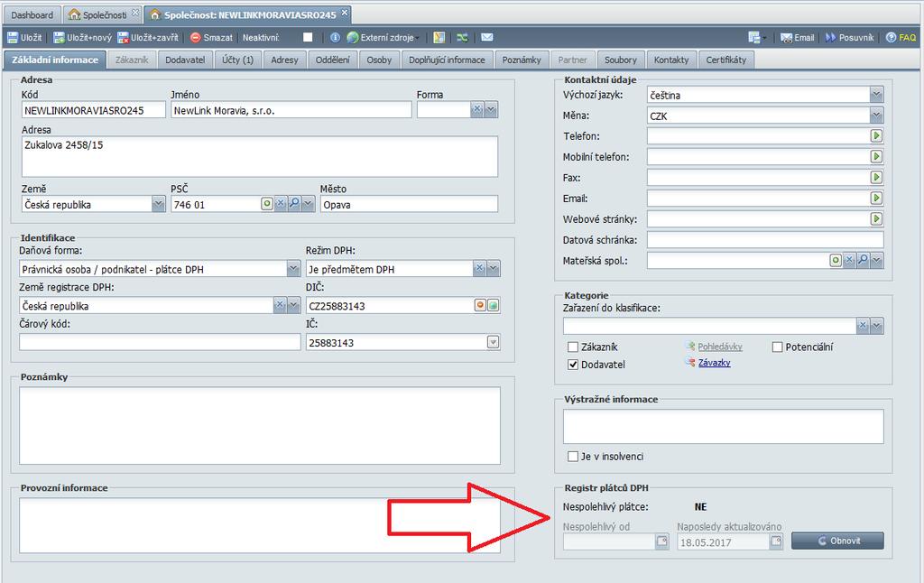Open the Soubory tab
Image resolution: width=924 pixels, height=583 pixels.
click(x=621, y=60)
